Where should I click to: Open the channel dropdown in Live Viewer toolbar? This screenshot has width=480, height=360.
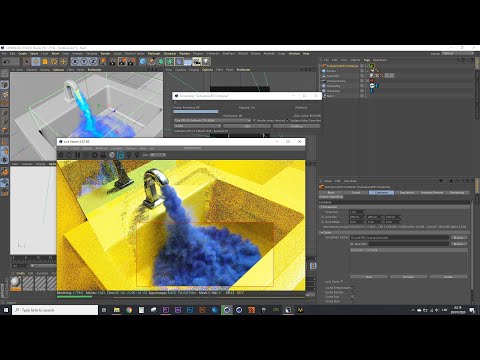pyautogui.click(x=158, y=155)
